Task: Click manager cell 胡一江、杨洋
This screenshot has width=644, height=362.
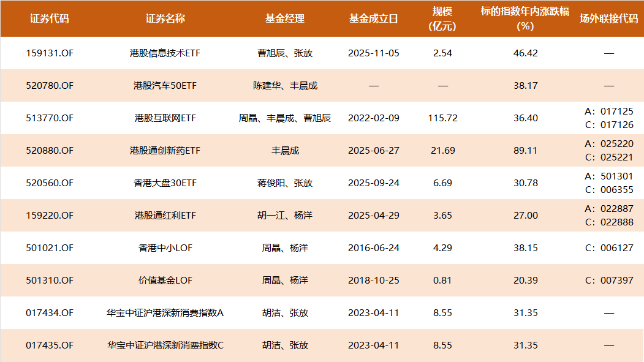Action: pyautogui.click(x=285, y=216)
